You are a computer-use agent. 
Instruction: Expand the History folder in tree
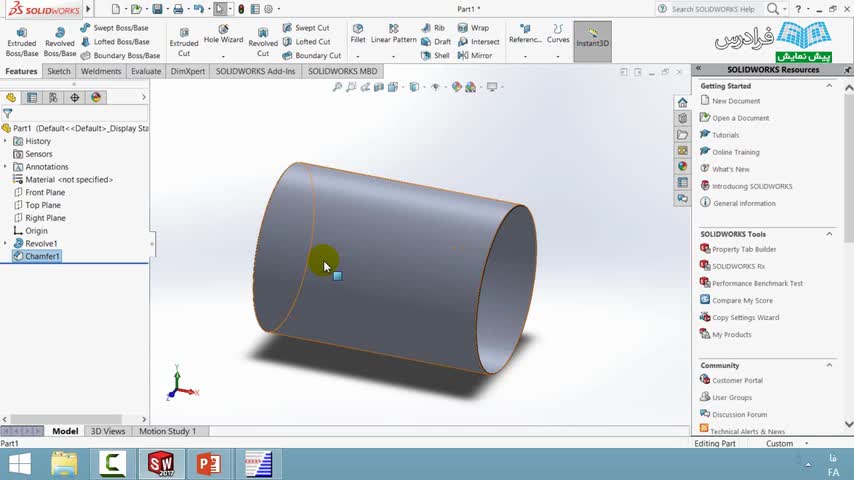[5, 141]
